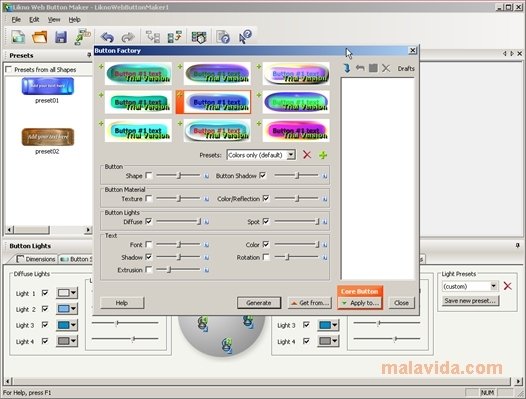Click the tree structure toolbar icon
This screenshot has width=526, height=399.
153,37
